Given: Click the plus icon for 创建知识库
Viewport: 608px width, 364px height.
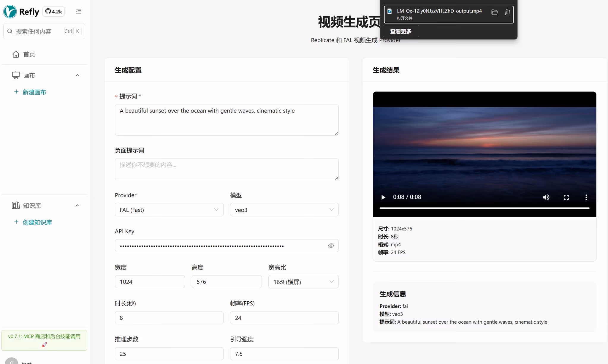Looking at the screenshot, I should (16, 222).
